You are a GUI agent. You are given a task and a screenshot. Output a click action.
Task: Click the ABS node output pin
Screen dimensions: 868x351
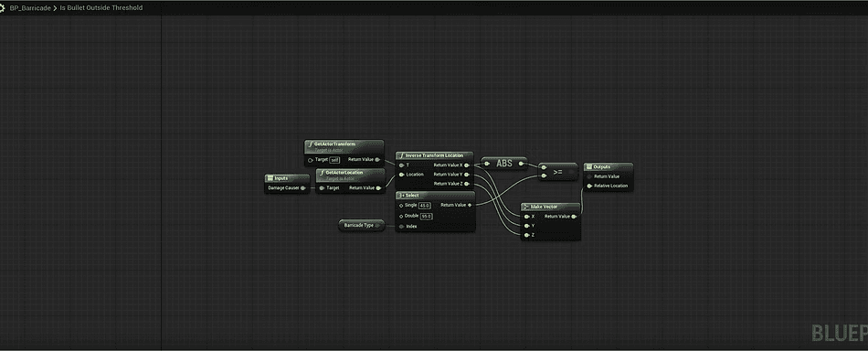coord(521,164)
